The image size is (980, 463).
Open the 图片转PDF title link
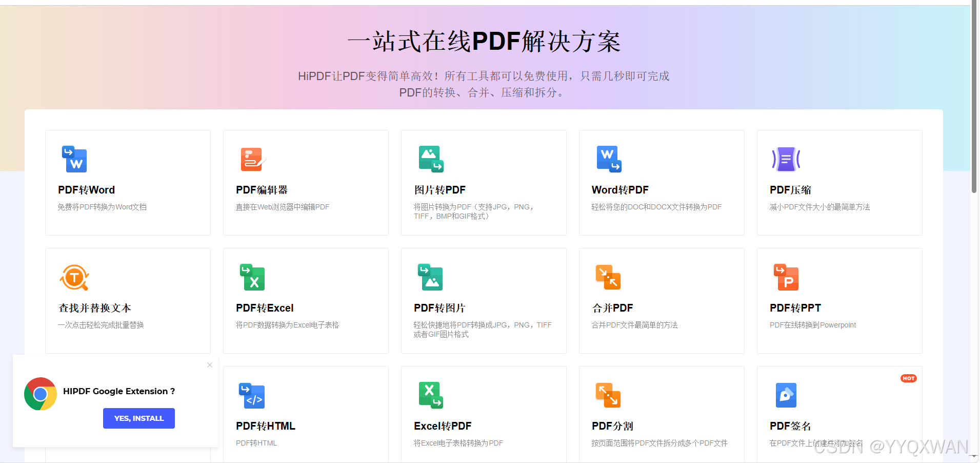[x=439, y=190]
